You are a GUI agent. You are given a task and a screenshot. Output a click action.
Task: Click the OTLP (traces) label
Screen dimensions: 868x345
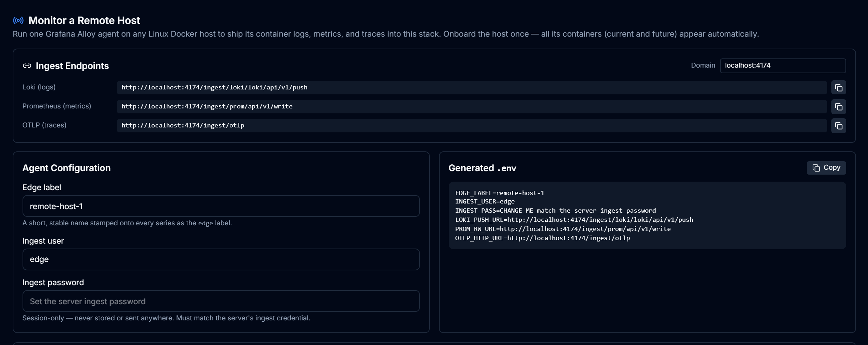pyautogui.click(x=44, y=125)
